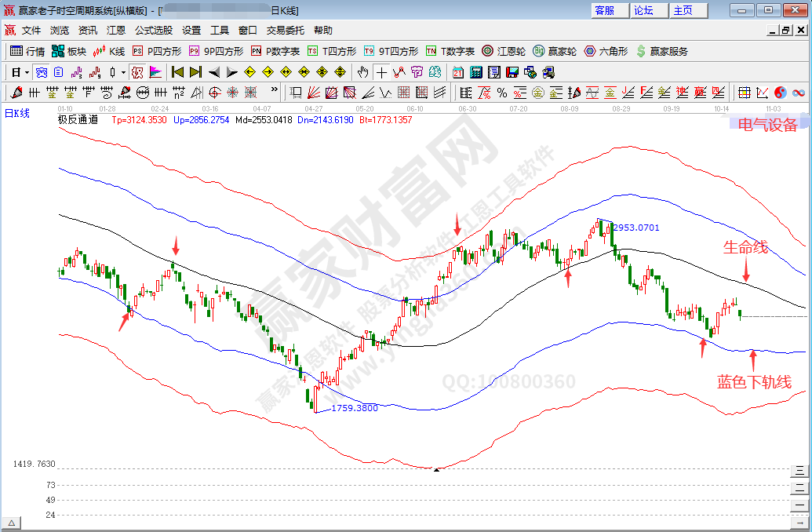This screenshot has width=812, height=532.
Task: Click the 日K线 label on the chart
Action: point(17,113)
